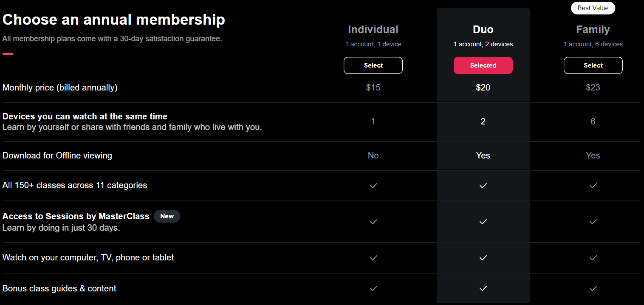Click the Individual checkmark for all 150+ classes
Viewport: 644px width, 305px height.
point(373,186)
